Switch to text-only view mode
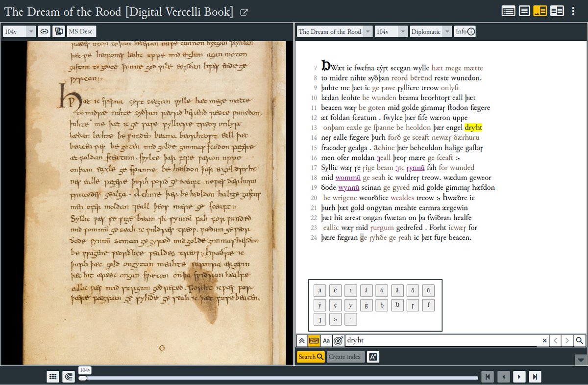The image size is (588, 385). tap(524, 11)
